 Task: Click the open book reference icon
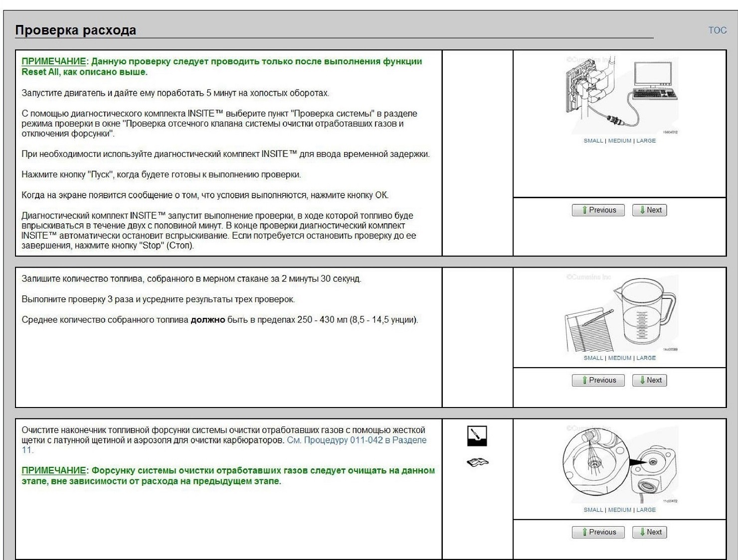(x=477, y=462)
